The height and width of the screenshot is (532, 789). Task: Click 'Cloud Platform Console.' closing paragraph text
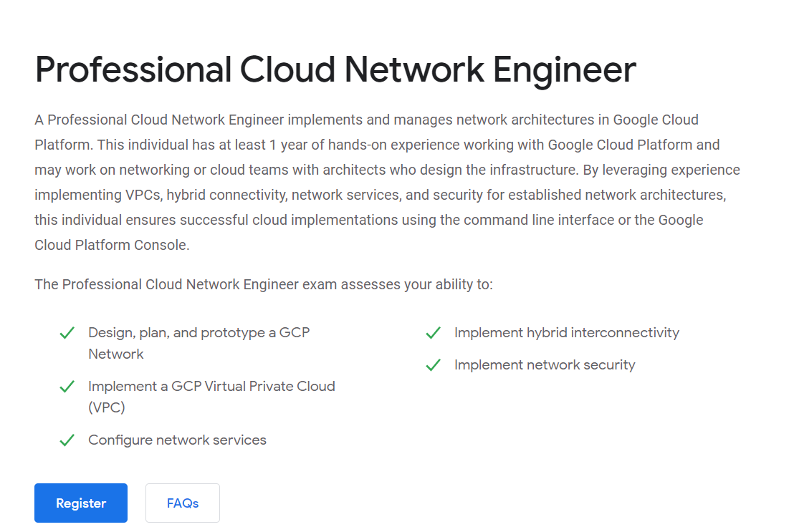click(112, 245)
